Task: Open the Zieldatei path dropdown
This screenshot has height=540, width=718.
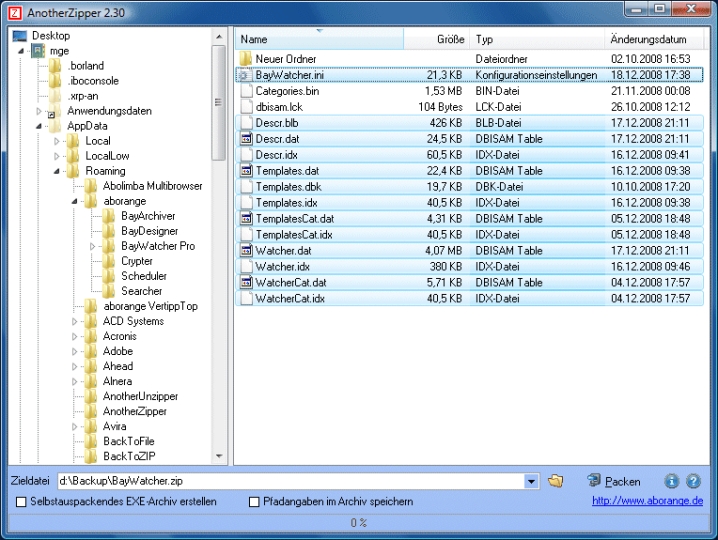Action: (x=530, y=481)
